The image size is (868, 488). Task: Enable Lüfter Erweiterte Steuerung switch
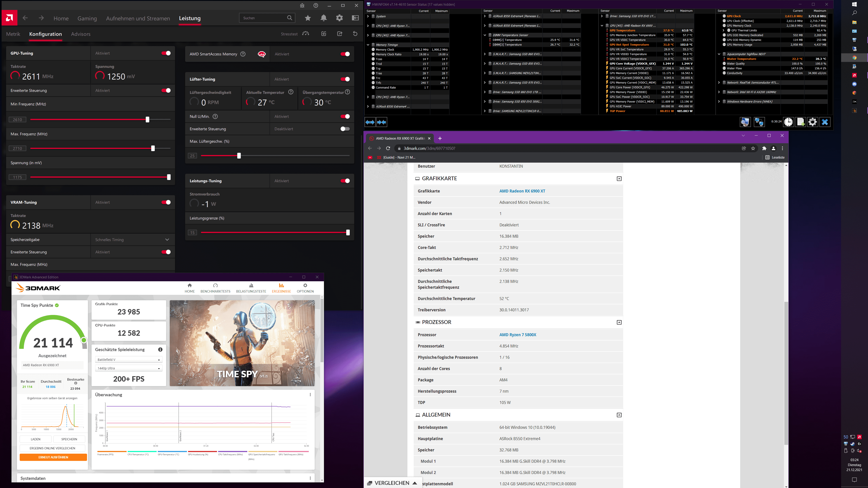(345, 129)
